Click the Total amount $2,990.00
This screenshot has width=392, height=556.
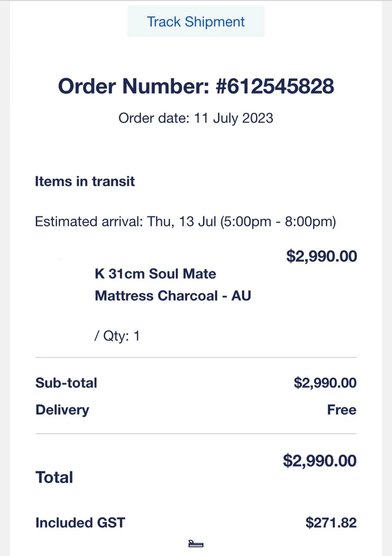pos(320,461)
